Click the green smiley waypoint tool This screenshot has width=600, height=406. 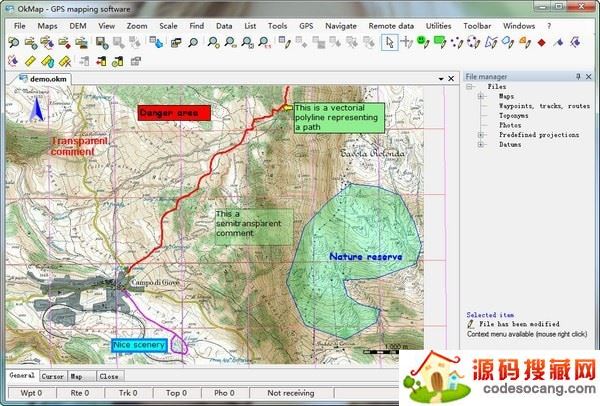pyautogui.click(x=423, y=42)
